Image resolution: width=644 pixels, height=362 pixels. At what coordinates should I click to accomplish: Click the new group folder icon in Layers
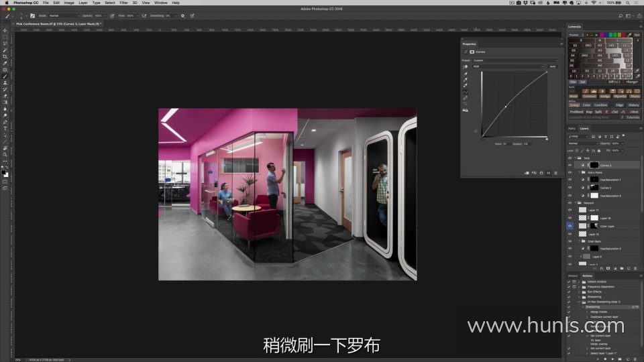click(621, 268)
